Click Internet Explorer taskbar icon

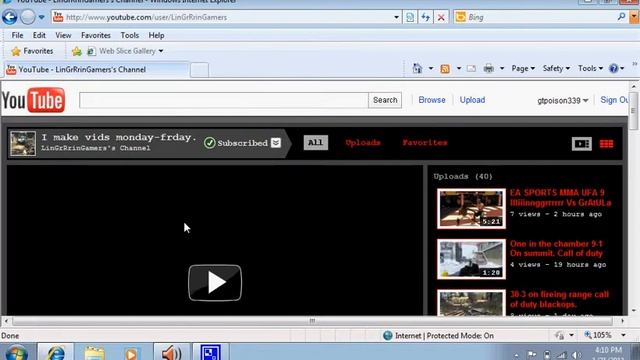coord(56,352)
